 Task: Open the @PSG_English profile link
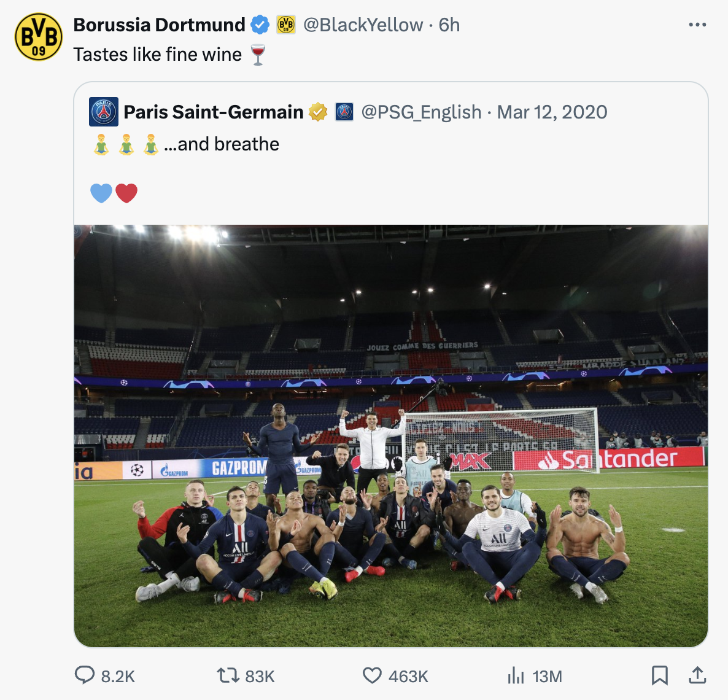click(421, 112)
